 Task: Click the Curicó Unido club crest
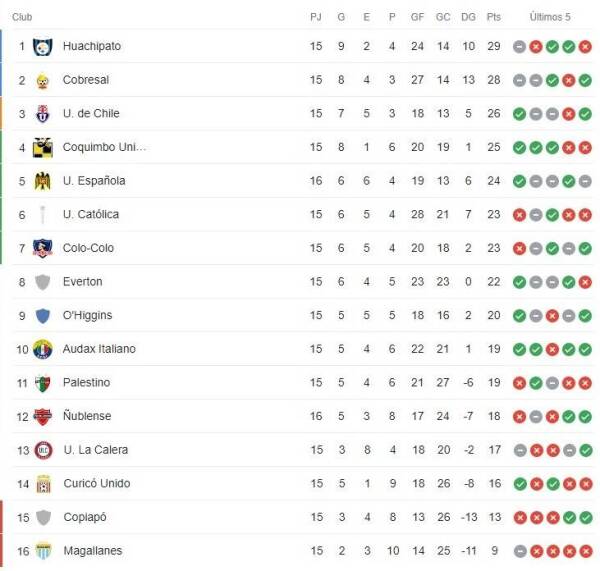42,484
